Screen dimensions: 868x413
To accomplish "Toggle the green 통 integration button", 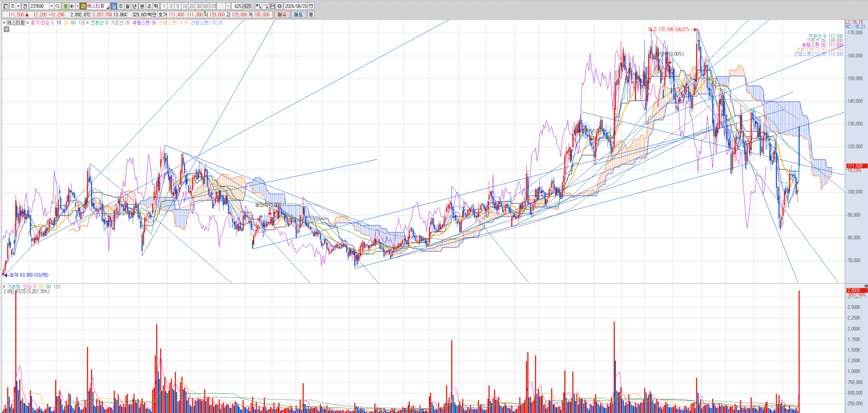I will [66, 6].
